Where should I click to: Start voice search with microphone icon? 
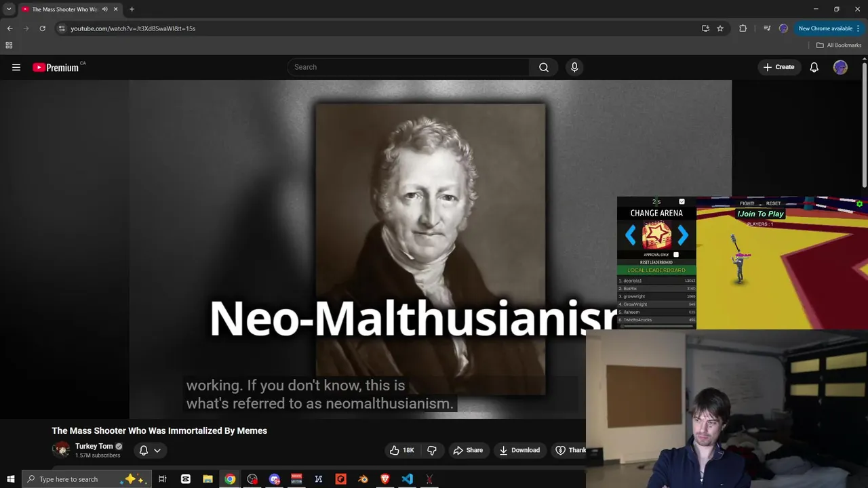point(574,67)
